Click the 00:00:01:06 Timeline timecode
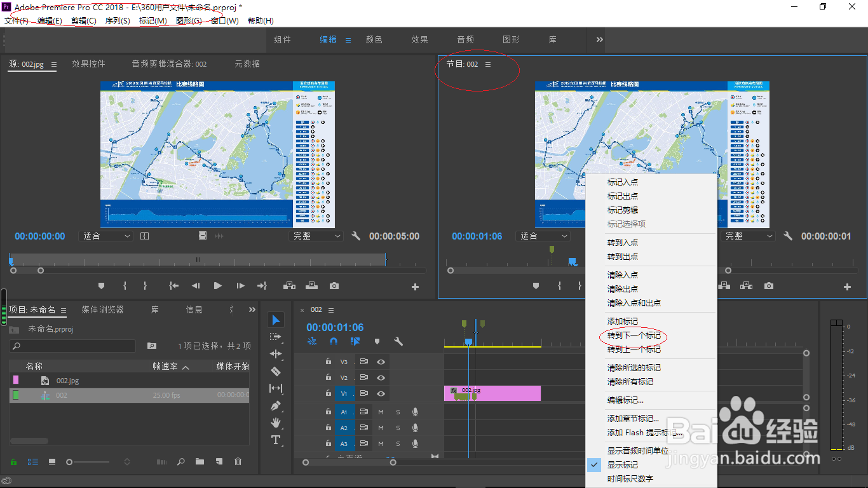 tap(335, 327)
